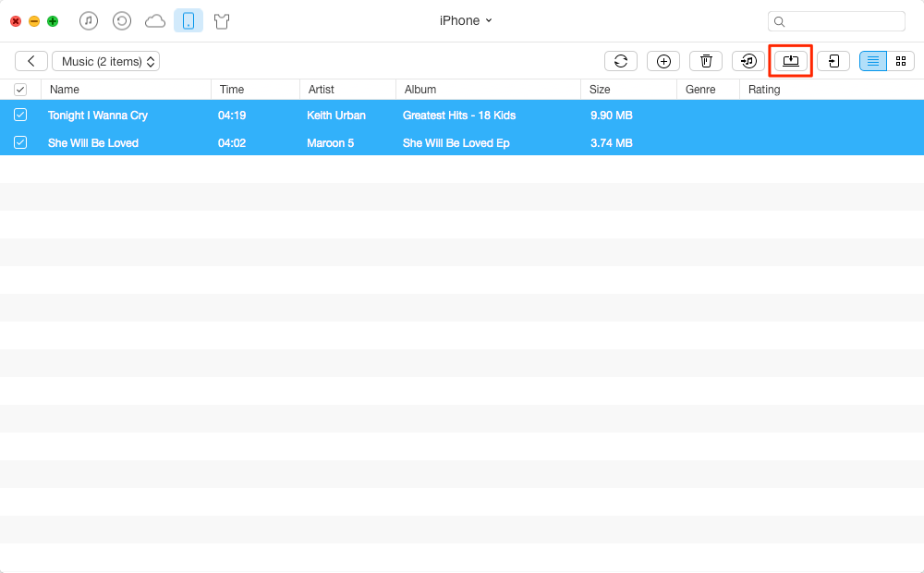Sort by the Album column header
The height and width of the screenshot is (573, 924).
[489, 90]
